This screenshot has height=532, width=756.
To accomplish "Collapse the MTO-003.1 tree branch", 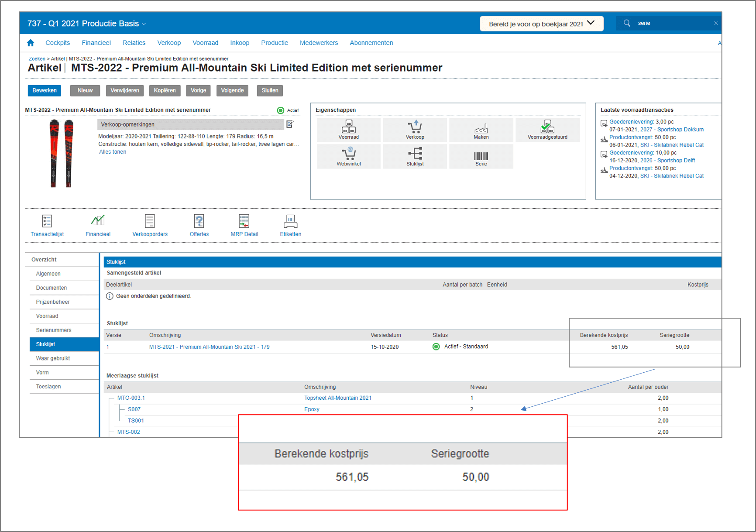I will [x=110, y=398].
